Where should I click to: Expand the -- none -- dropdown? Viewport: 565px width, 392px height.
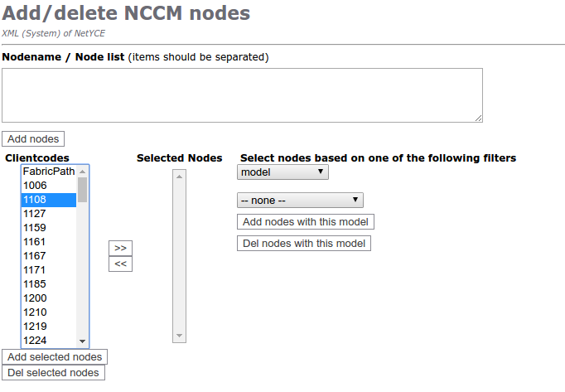point(300,200)
